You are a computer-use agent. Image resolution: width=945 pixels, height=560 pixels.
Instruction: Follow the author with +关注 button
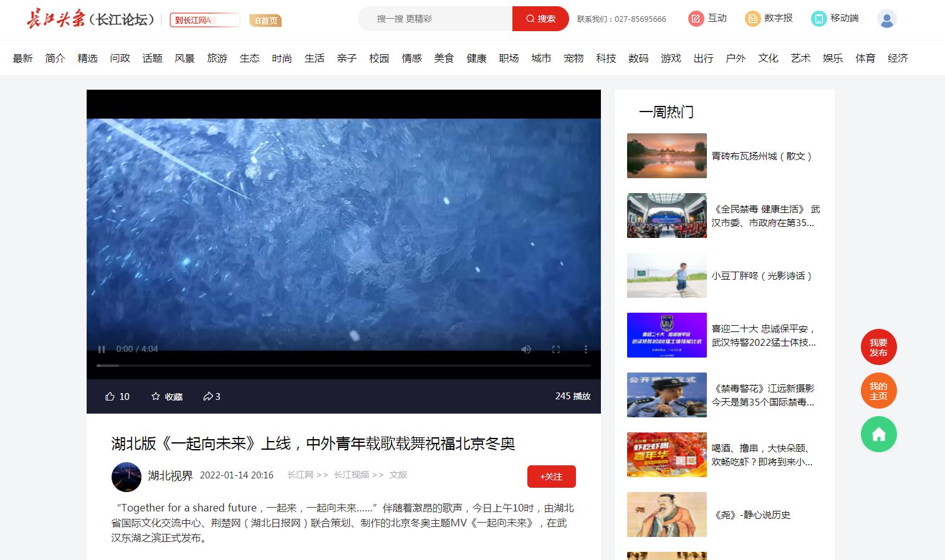551,477
